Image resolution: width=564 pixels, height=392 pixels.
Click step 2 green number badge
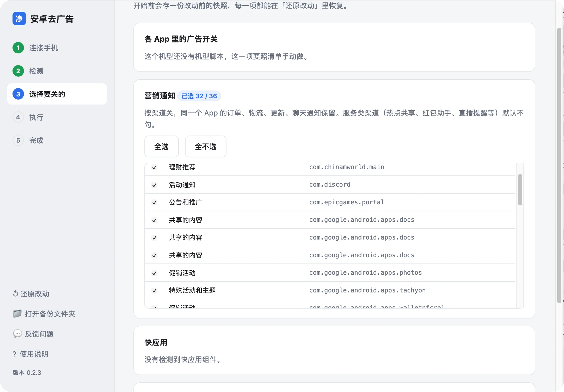(x=18, y=71)
